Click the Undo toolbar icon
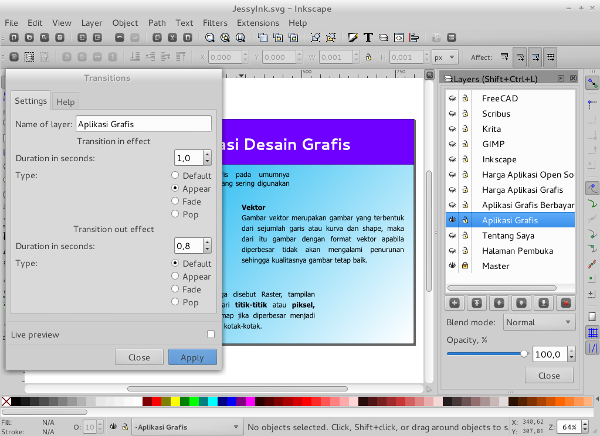This screenshot has width=600, height=436. 120,38
